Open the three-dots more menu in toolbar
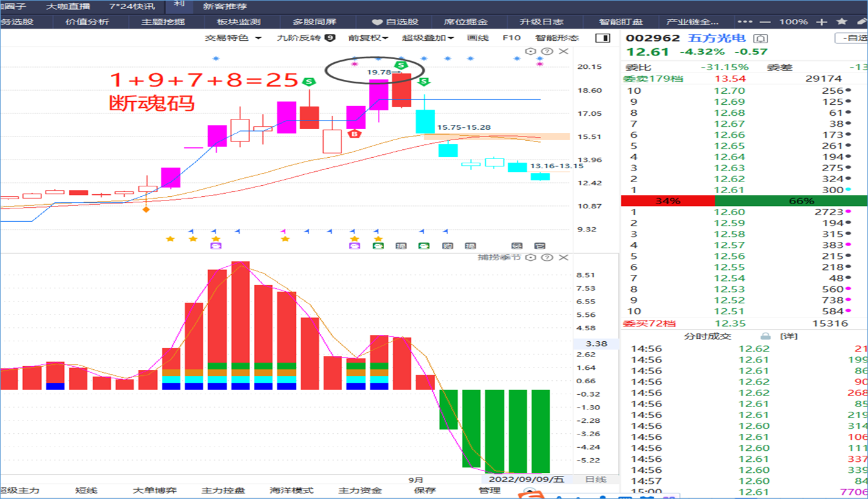The height and width of the screenshot is (499, 868). coord(746,22)
